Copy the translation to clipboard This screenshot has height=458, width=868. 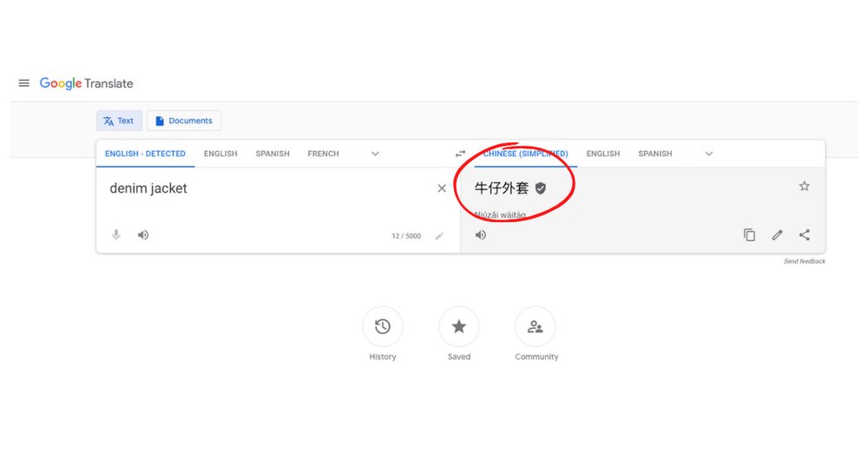(750, 235)
